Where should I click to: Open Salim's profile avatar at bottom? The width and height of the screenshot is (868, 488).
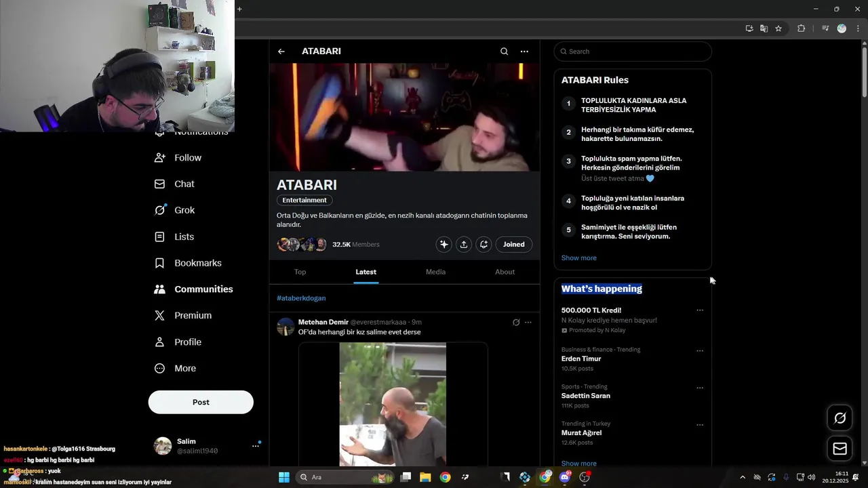(x=163, y=446)
